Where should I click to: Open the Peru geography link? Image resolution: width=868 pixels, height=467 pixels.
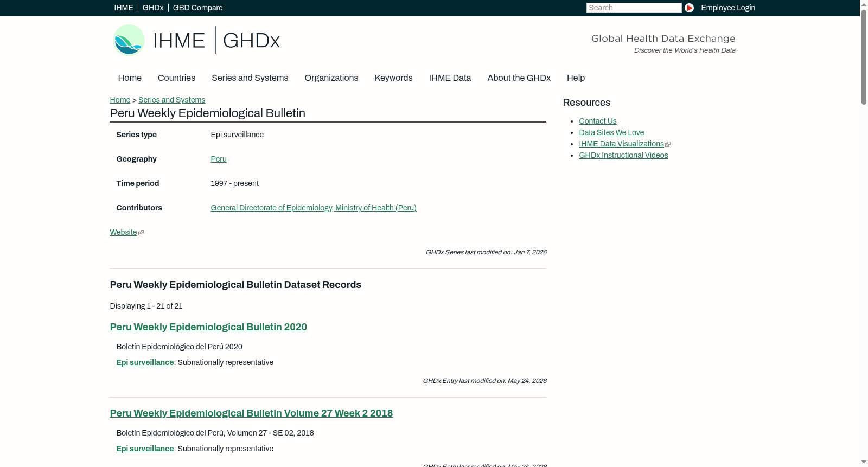(x=219, y=159)
